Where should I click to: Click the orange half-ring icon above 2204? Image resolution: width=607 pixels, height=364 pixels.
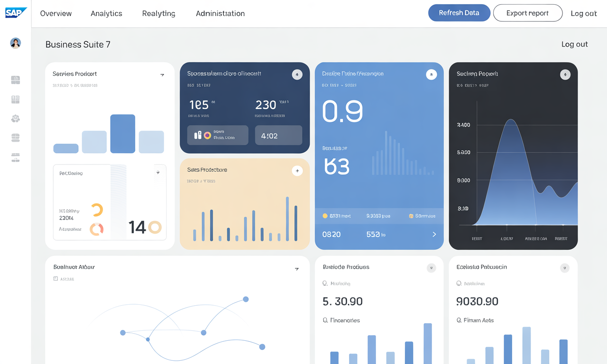(x=97, y=210)
